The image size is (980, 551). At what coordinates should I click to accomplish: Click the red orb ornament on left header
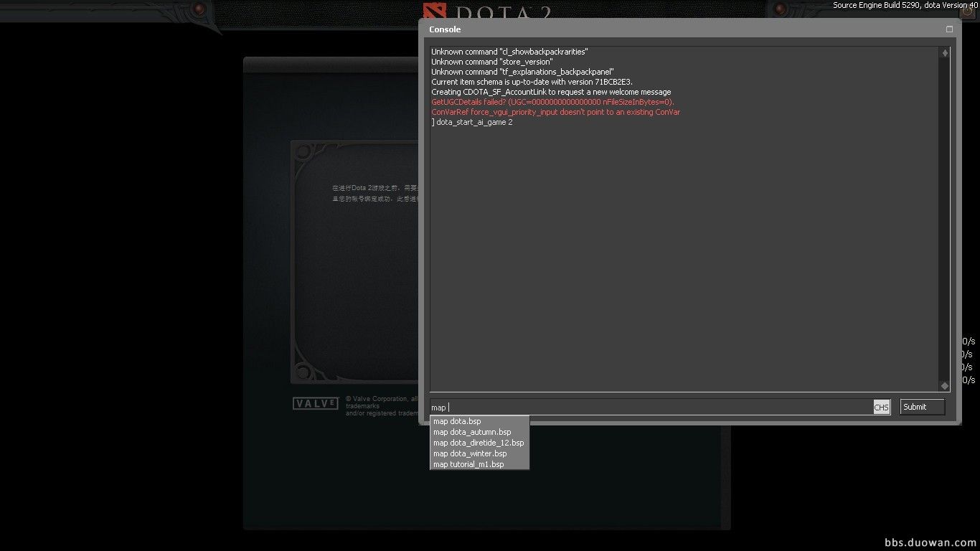(x=199, y=9)
